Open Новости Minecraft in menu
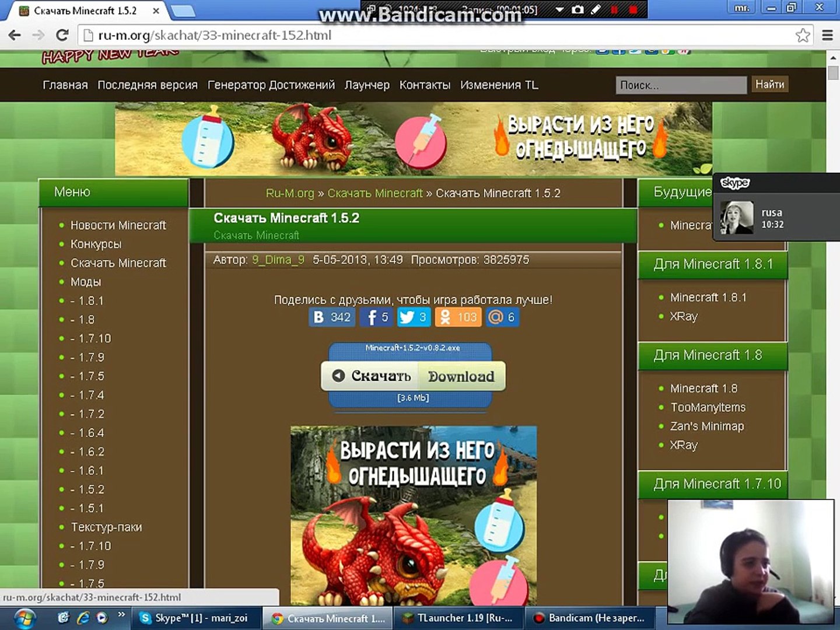 [118, 225]
